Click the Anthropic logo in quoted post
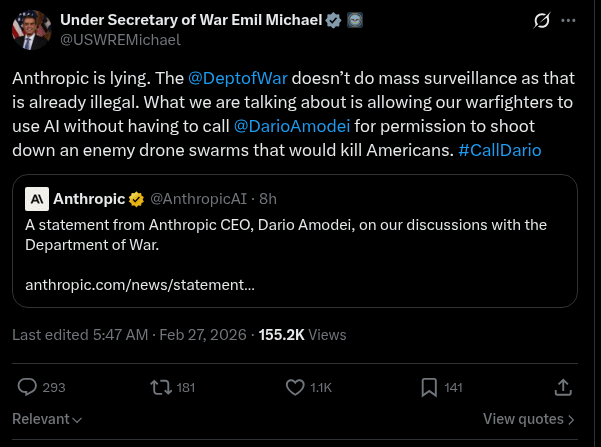601x447 pixels. pyautogui.click(x=36, y=199)
